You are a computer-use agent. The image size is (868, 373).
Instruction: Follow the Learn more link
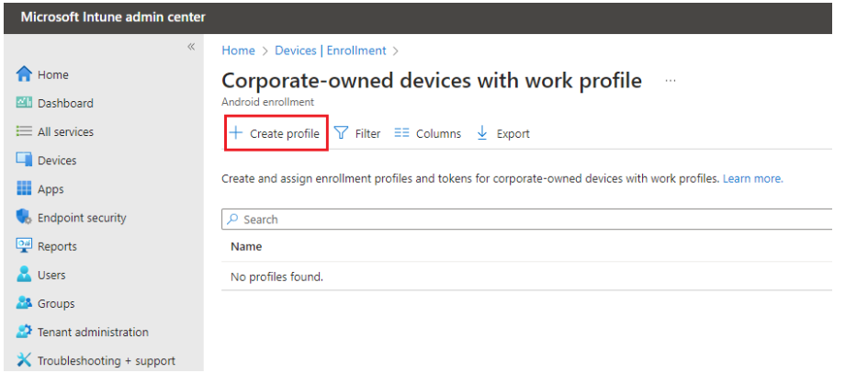click(753, 179)
